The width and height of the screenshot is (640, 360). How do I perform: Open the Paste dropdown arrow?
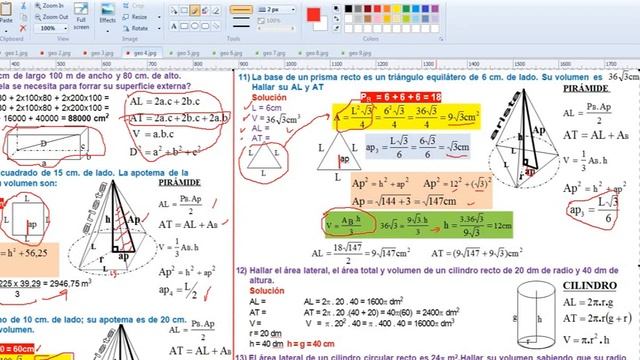(x=6, y=31)
